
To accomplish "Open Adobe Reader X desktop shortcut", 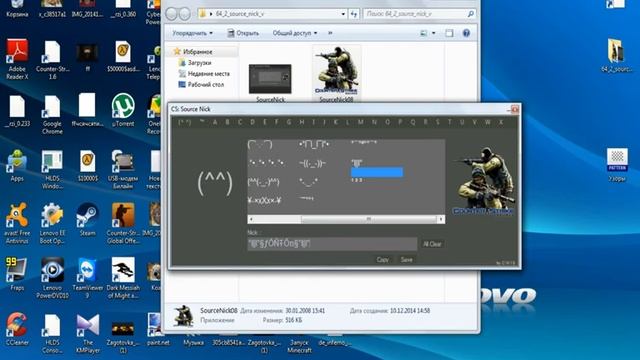I will click(x=17, y=59).
